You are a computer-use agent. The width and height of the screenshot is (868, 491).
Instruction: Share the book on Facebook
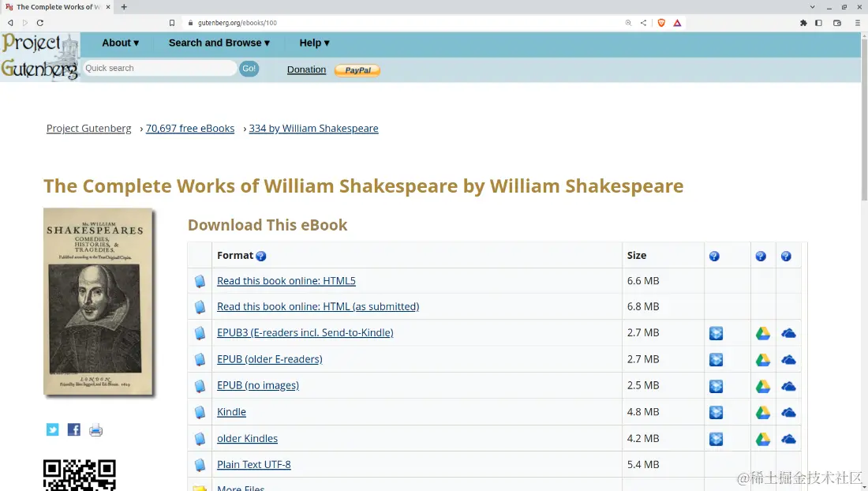point(73,429)
